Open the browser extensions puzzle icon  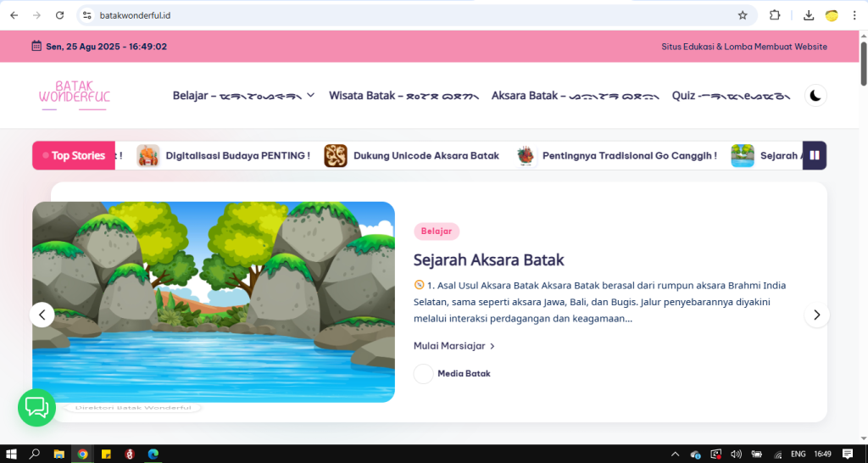click(x=774, y=15)
